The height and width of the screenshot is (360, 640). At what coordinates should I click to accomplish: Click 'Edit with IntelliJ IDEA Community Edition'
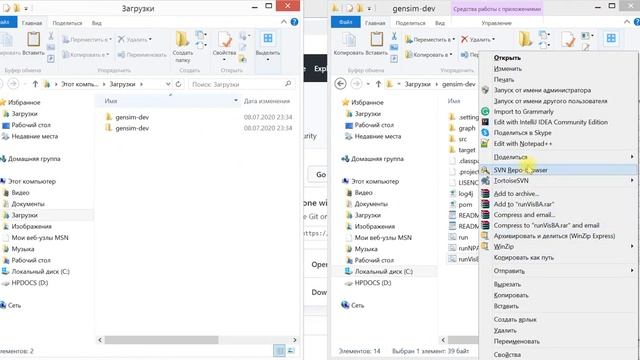click(x=551, y=122)
